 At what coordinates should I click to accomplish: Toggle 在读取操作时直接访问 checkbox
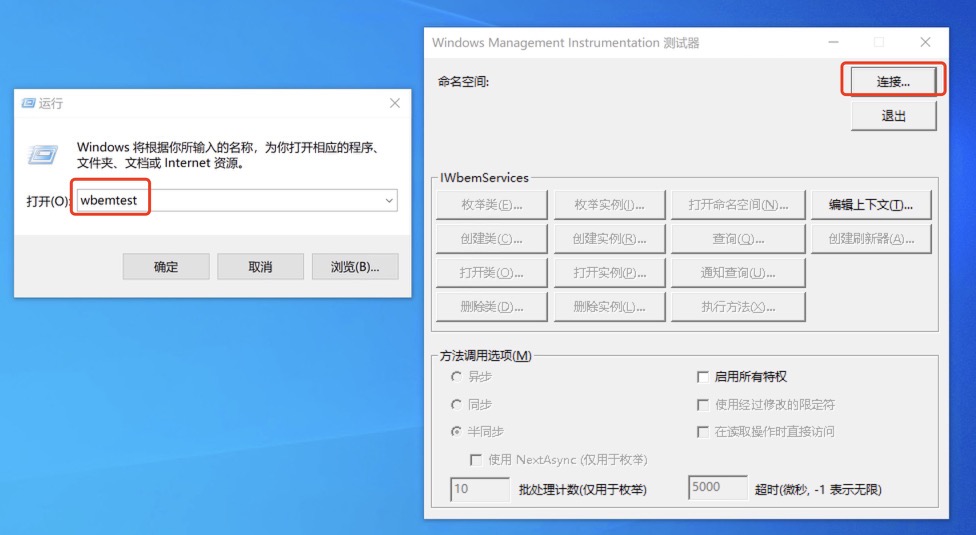point(703,432)
